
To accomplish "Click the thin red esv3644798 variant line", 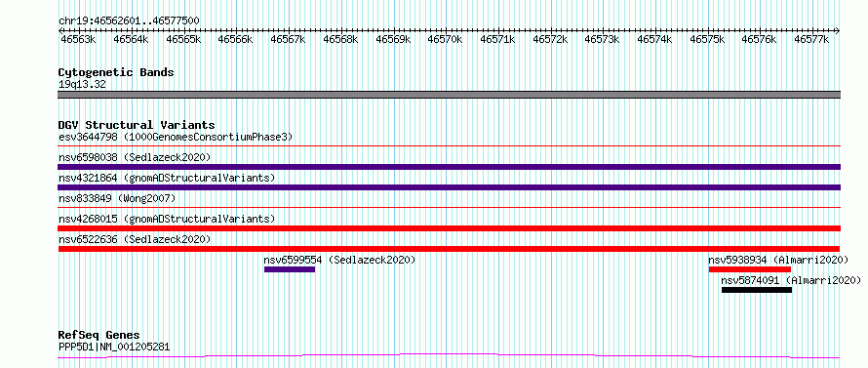I will [x=449, y=146].
